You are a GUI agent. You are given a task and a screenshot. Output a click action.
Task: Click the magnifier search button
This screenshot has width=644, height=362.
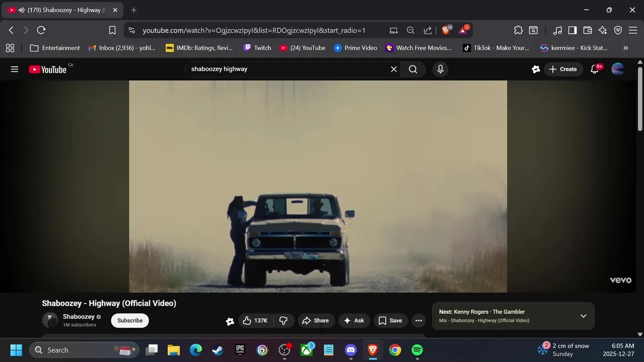[x=413, y=69]
